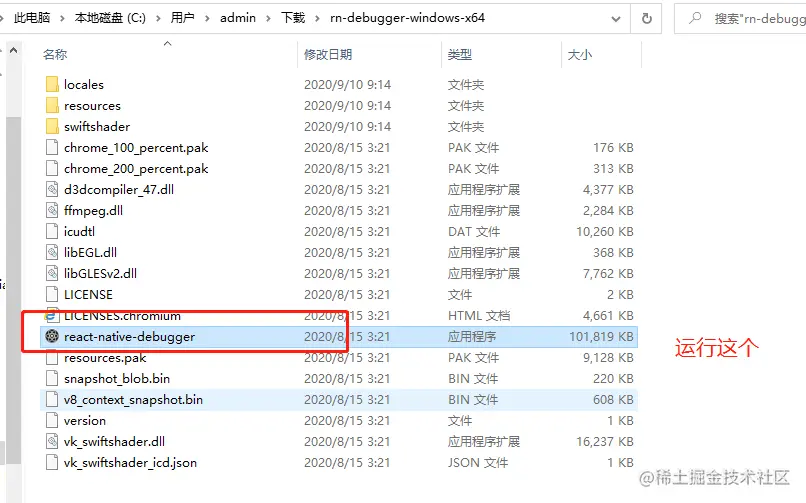Screen dimensions: 806x503
Task: Expand the chevron after admin breadcrumb
Action: coord(268,18)
